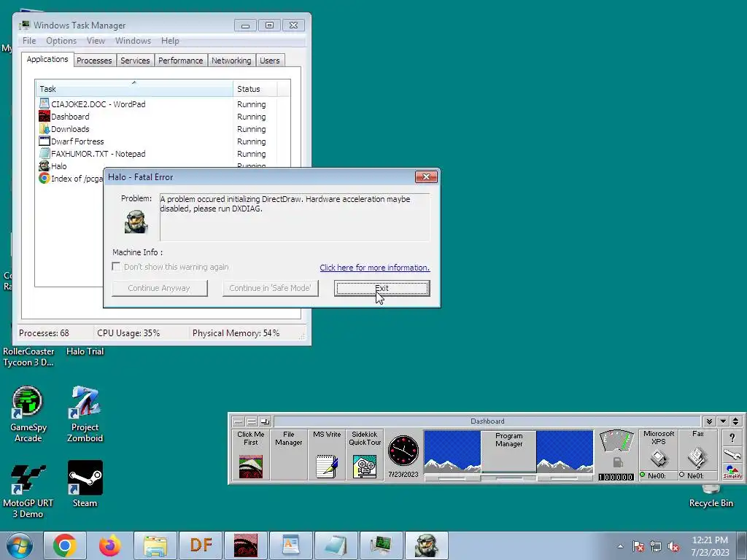
Task: Click Dashboard single down-arrow button
Action: click(723, 421)
